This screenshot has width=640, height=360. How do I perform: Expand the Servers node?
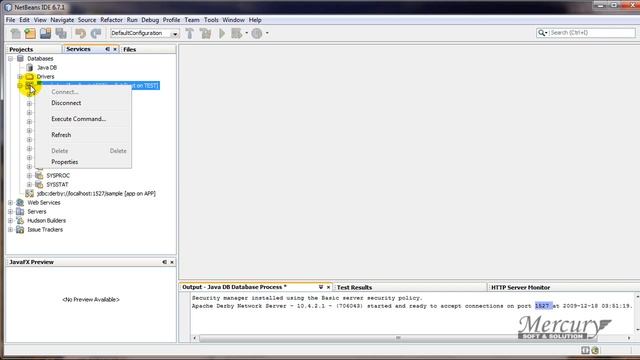tap(11, 211)
